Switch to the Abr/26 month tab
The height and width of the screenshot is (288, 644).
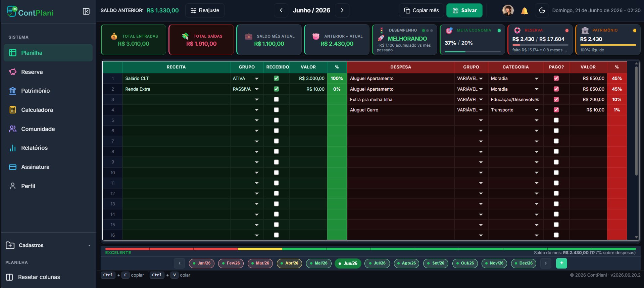[x=289, y=263]
